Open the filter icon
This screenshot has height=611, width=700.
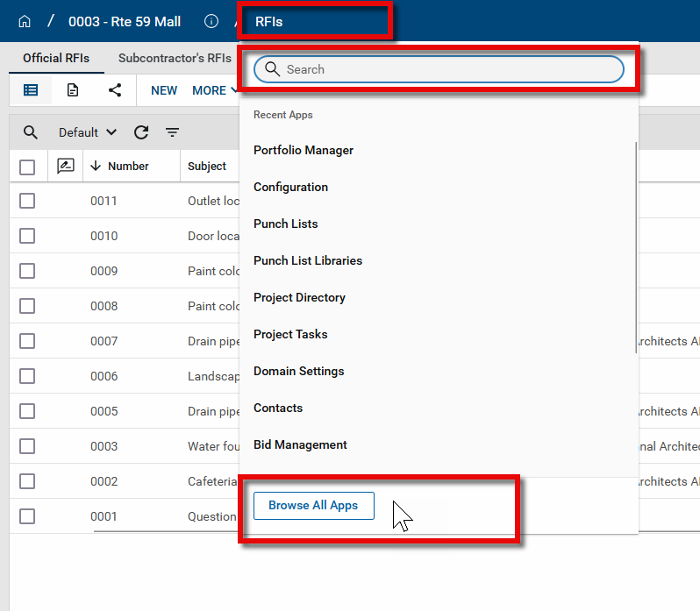pos(173,132)
